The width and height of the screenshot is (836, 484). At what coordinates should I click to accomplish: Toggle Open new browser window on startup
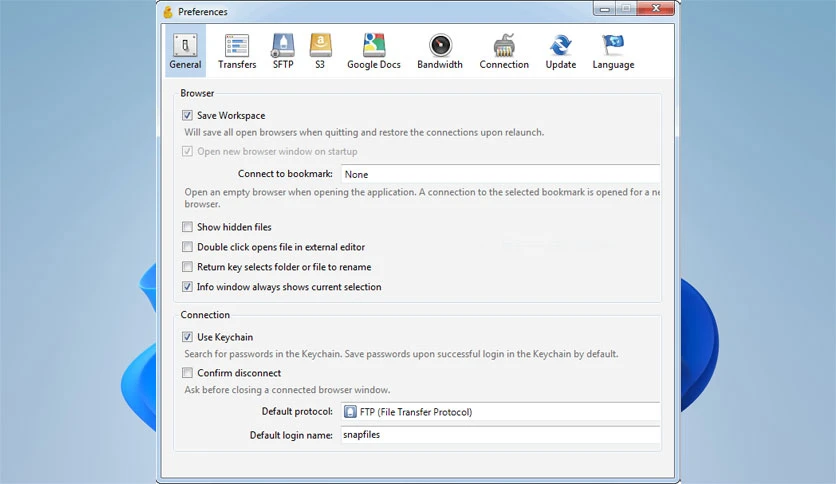coord(187,151)
